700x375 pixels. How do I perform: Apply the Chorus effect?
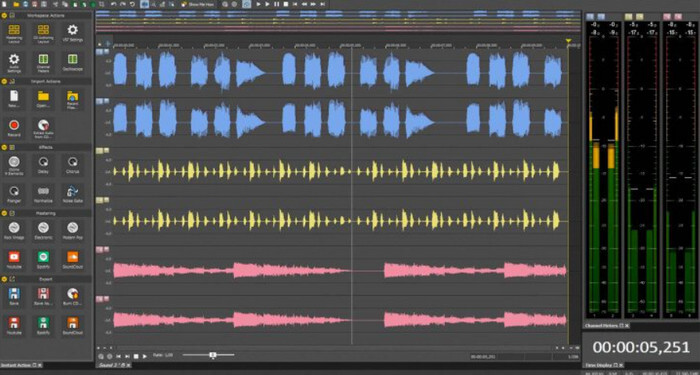[72, 165]
